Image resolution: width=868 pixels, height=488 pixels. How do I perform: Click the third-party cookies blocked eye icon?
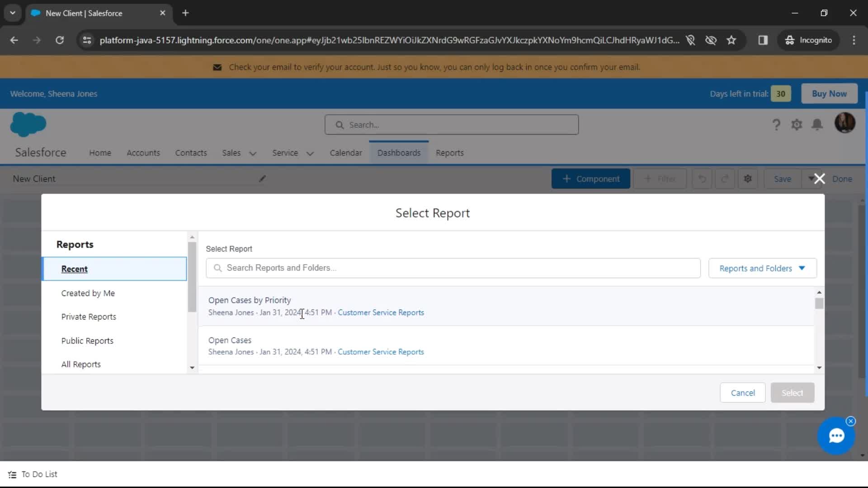711,40
